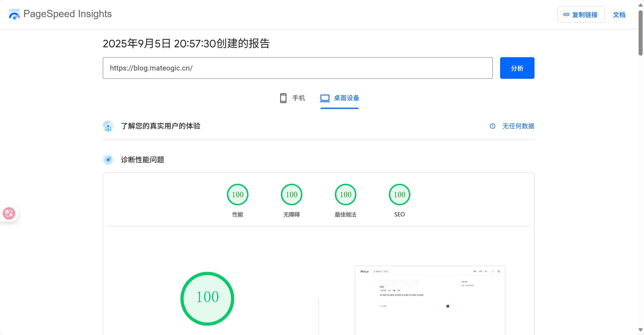Click the scrollbar up arrow
The image size is (644, 335).
pos(640,5)
